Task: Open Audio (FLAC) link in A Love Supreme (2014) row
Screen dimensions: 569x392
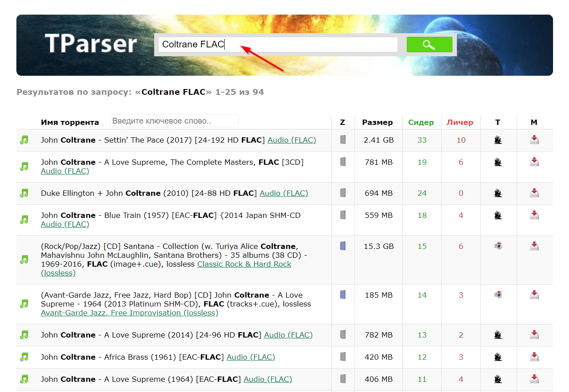Action: click(x=288, y=335)
